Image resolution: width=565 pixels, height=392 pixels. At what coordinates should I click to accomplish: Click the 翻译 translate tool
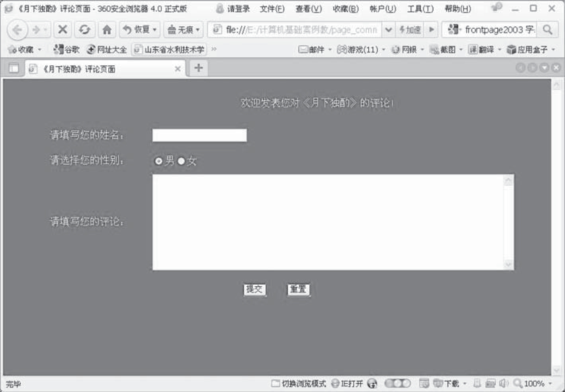(481, 49)
